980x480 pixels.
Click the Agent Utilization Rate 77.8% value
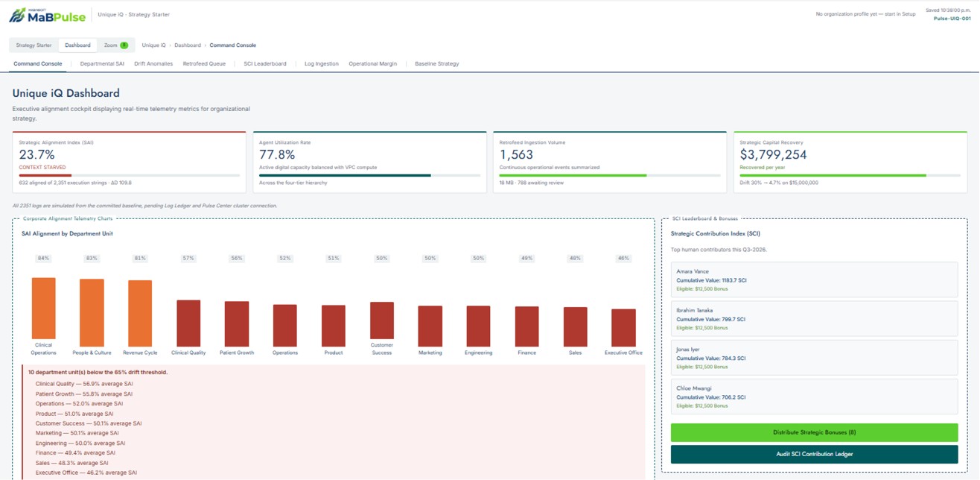pos(277,154)
